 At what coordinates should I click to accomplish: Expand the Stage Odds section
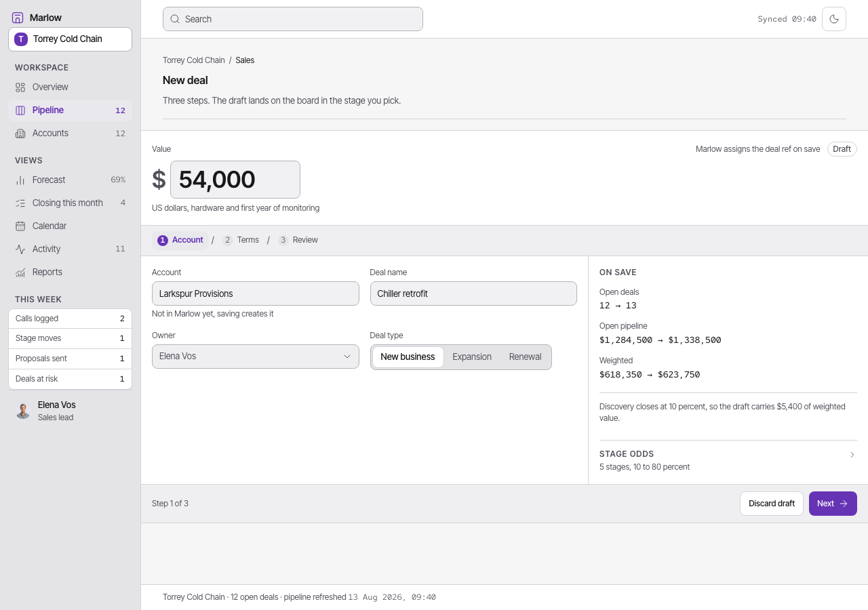coord(728,460)
